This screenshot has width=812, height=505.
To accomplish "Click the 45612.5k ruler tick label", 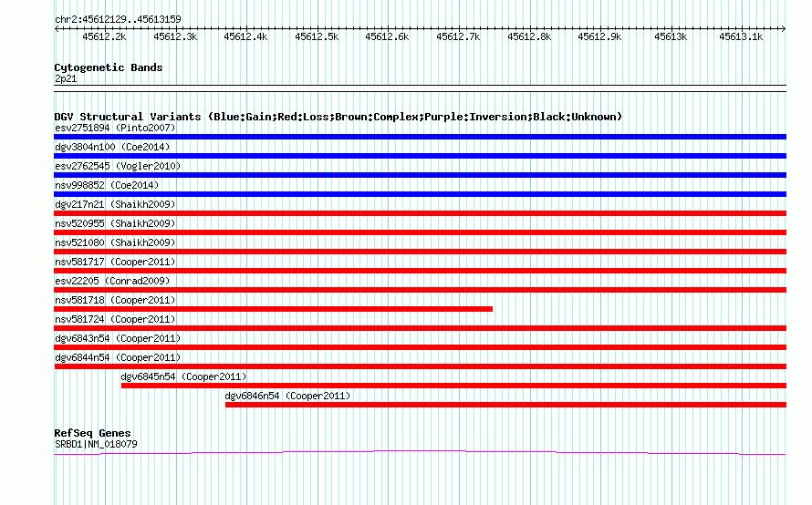I will click(317, 36).
